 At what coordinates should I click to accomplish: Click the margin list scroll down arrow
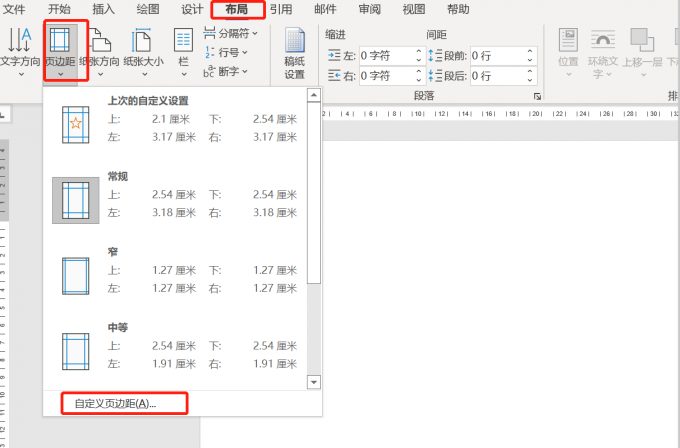click(314, 382)
